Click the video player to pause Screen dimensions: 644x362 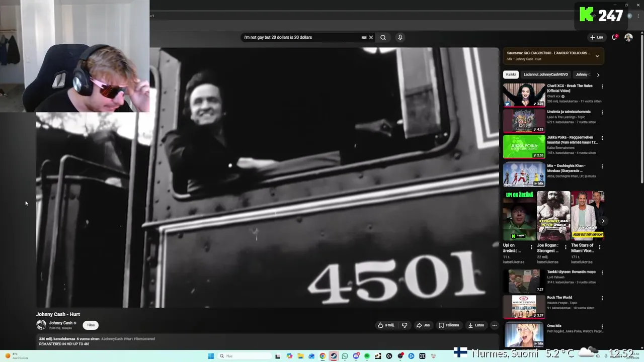point(268,177)
